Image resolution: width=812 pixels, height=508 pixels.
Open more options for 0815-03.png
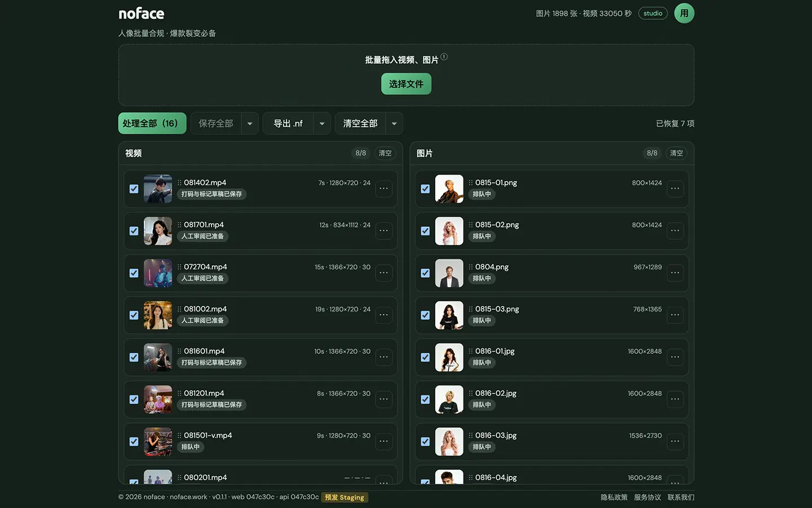(675, 315)
